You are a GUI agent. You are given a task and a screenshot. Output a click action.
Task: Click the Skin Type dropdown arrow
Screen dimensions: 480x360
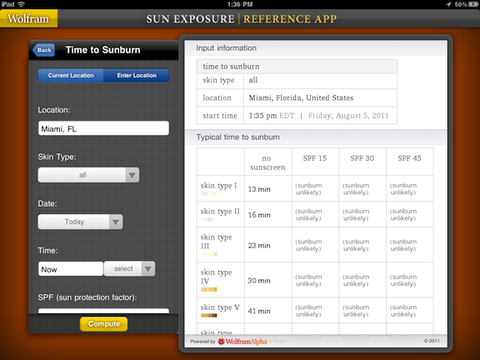132,175
